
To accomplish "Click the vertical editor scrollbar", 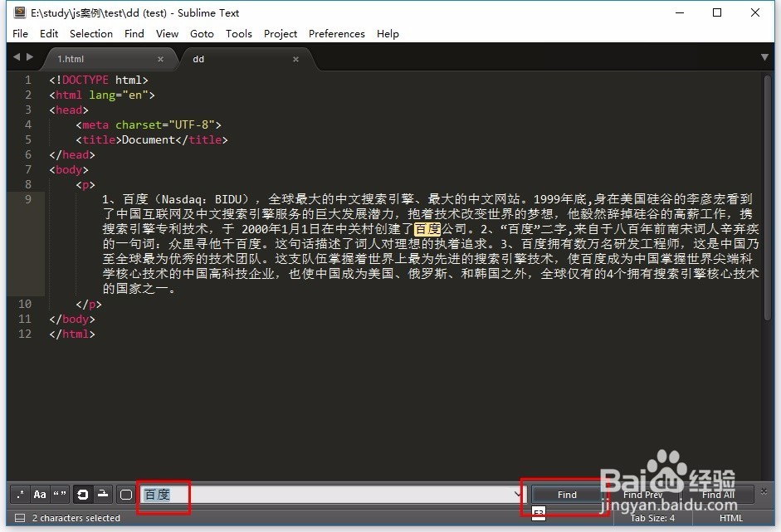I will coord(767,198).
